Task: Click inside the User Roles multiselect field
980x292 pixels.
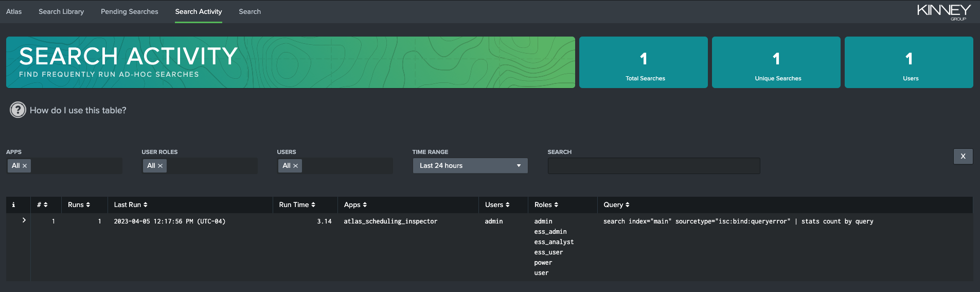Action: 200,165
